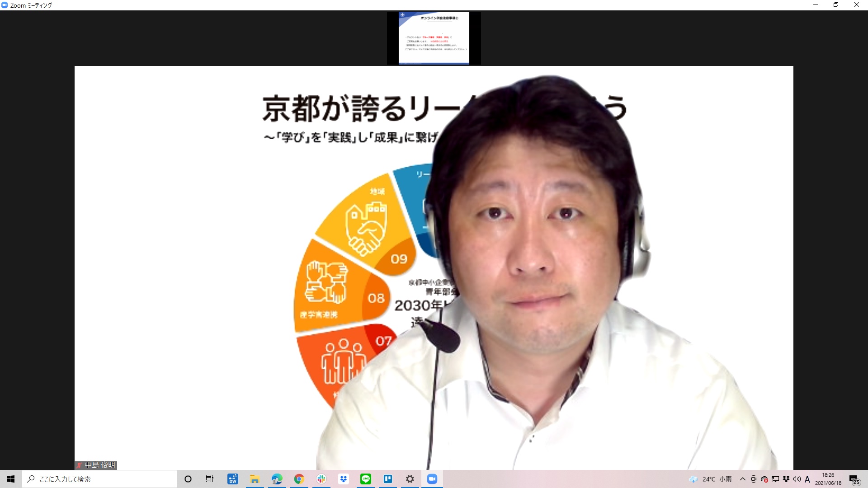868x488 pixels.
Task: Open Cortana circle icon in taskbar
Action: click(x=188, y=479)
